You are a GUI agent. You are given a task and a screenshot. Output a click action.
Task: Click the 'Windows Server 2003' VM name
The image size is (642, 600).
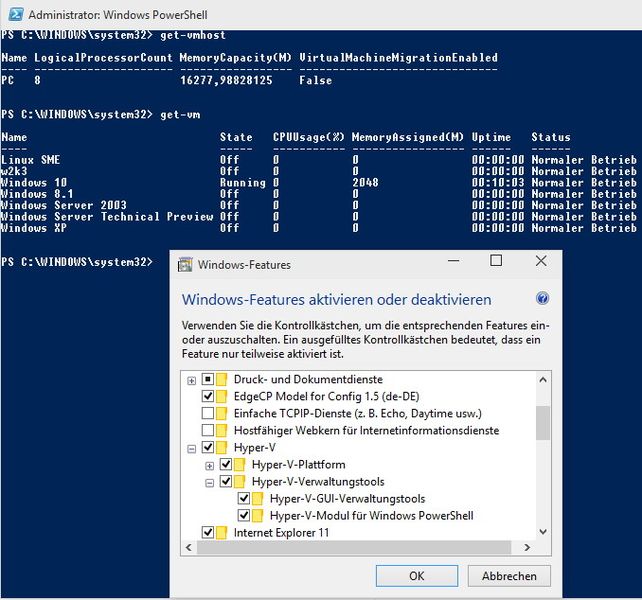(64, 205)
